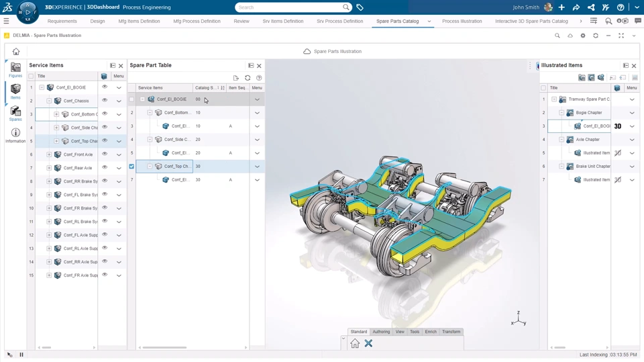The width and height of the screenshot is (644, 362).
Task: Click the widget refresh icon
Action: (x=596, y=36)
